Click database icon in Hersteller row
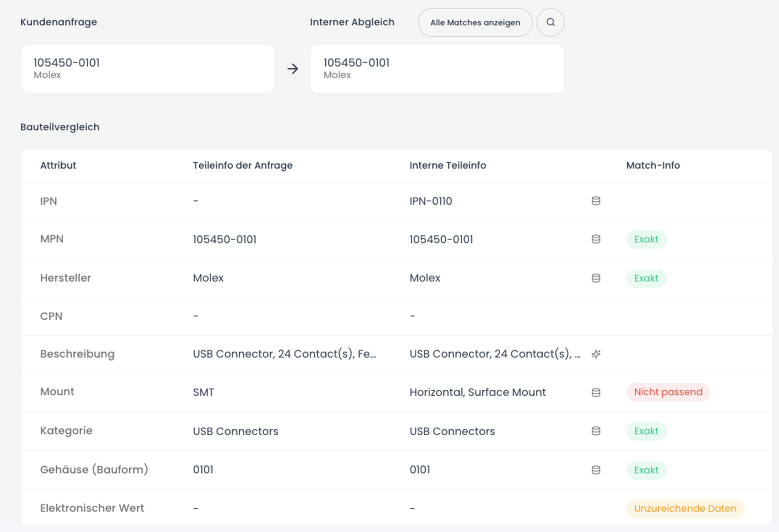 point(596,278)
